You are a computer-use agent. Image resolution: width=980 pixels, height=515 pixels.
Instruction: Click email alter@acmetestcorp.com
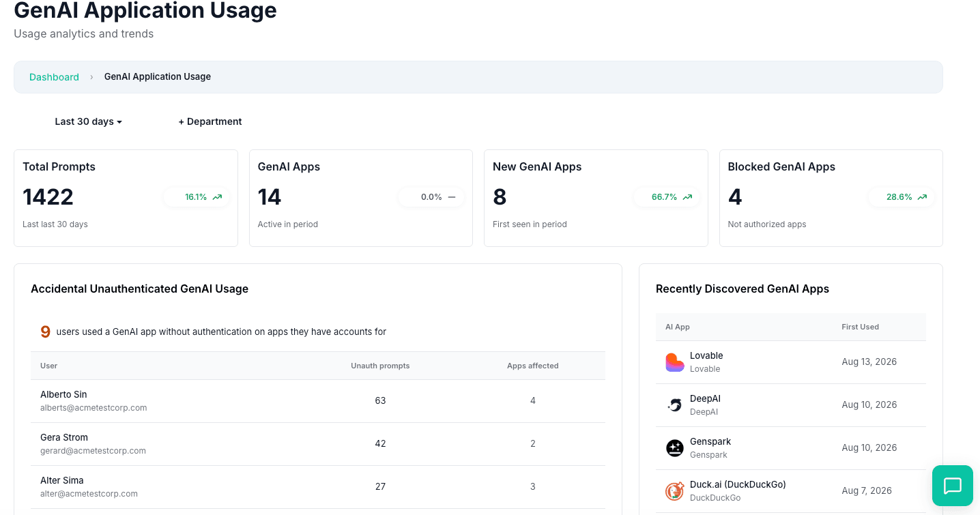[89, 494]
